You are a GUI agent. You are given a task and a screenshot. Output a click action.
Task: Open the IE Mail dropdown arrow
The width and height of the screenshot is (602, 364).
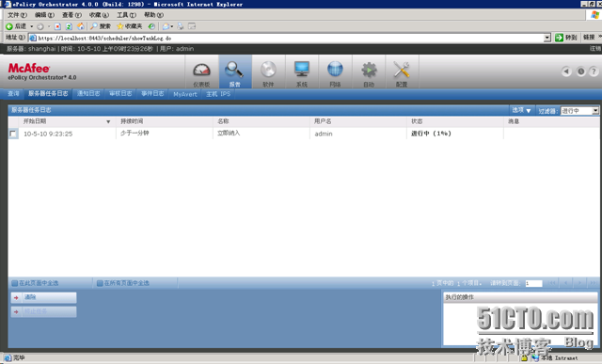point(171,26)
